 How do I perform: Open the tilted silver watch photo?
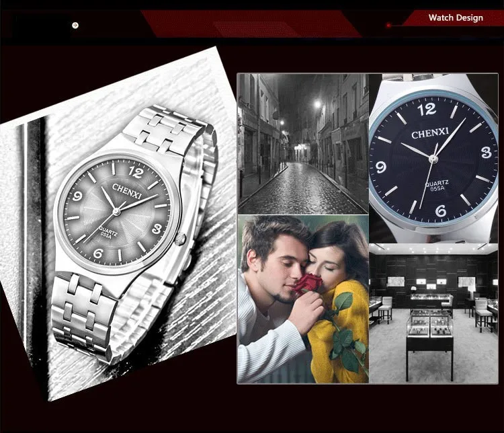(x=119, y=225)
